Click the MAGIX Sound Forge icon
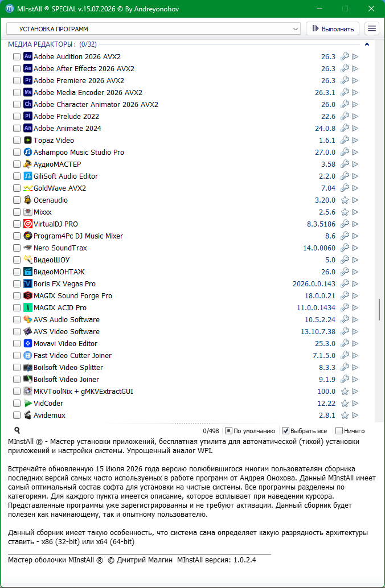Image resolution: width=385 pixels, height=588 pixels. click(28, 296)
